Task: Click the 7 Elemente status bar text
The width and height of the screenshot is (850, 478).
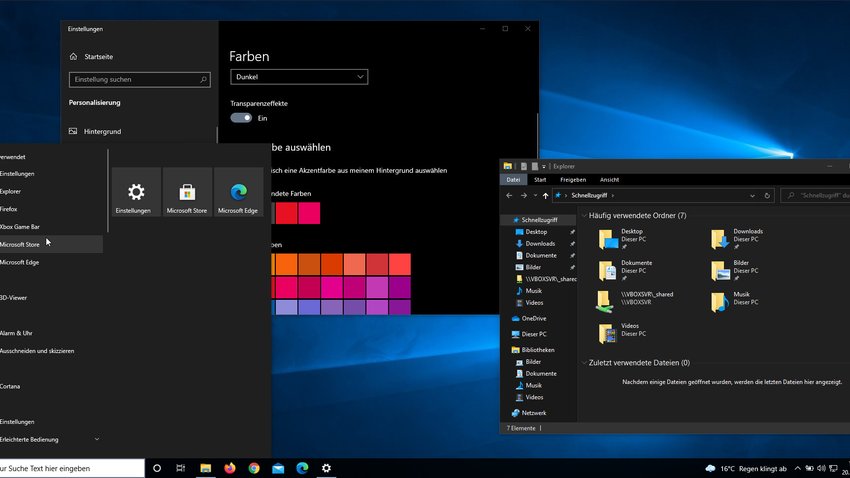Action: click(x=521, y=428)
